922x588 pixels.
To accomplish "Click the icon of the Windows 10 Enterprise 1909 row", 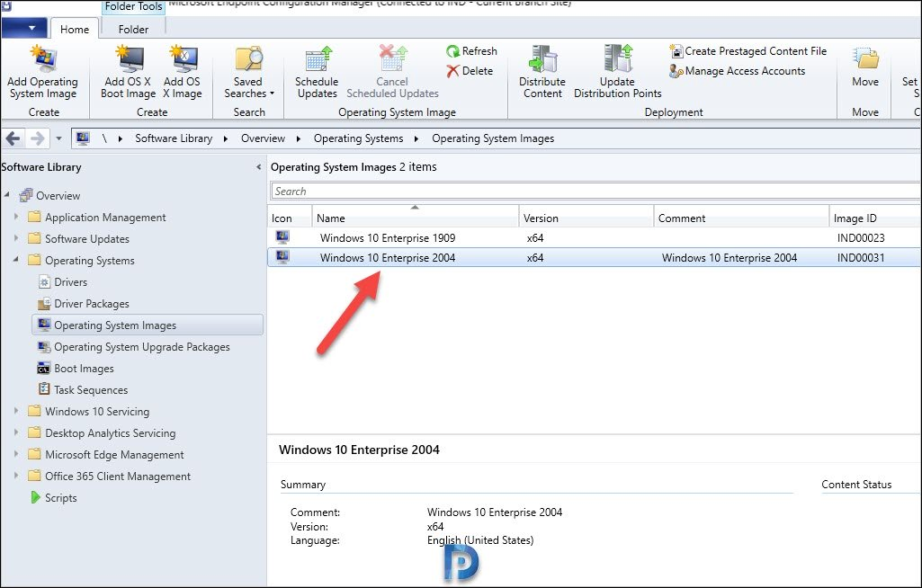I will click(282, 237).
